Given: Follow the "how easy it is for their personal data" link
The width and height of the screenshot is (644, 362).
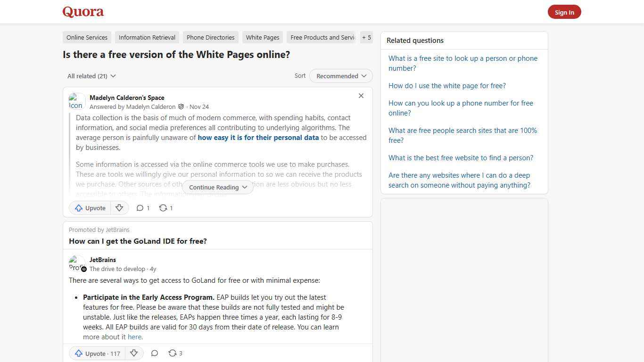Looking at the screenshot, I should click(x=258, y=138).
